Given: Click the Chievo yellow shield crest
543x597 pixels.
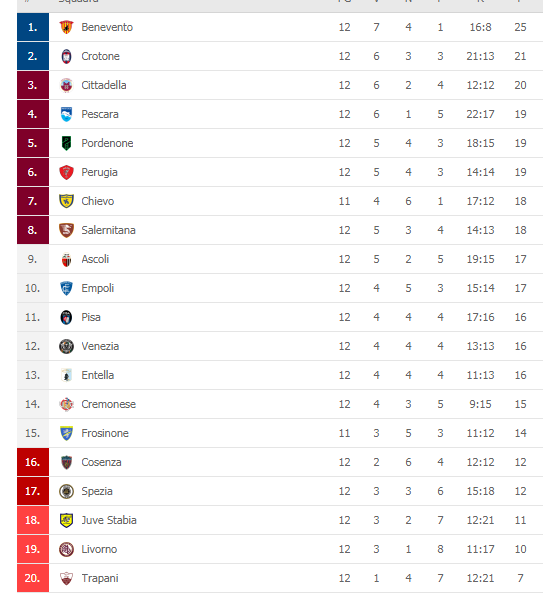Looking at the screenshot, I should (x=66, y=201).
